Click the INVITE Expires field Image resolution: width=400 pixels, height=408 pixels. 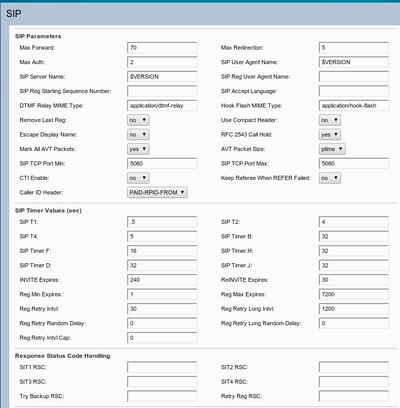pos(162,280)
